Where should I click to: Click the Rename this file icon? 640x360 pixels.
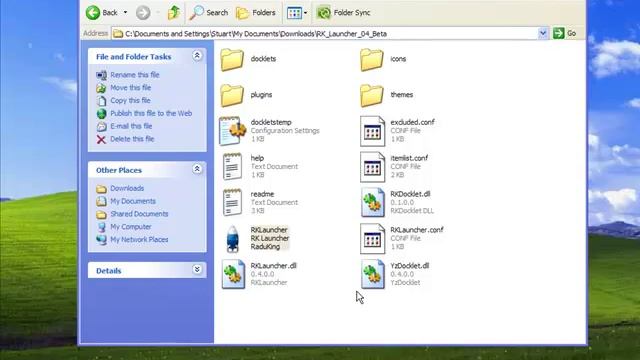pyautogui.click(x=101, y=75)
